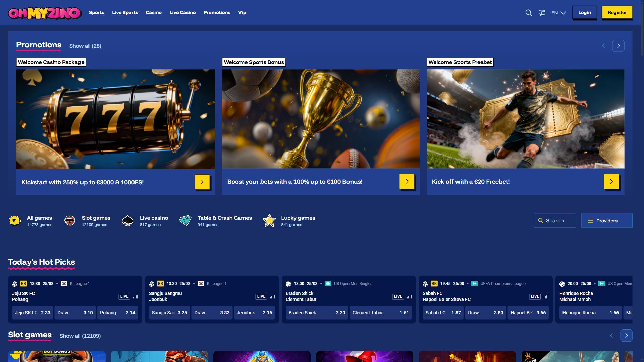
Task: Open stats icon for Sangju Sangmu match
Action: 272,297
